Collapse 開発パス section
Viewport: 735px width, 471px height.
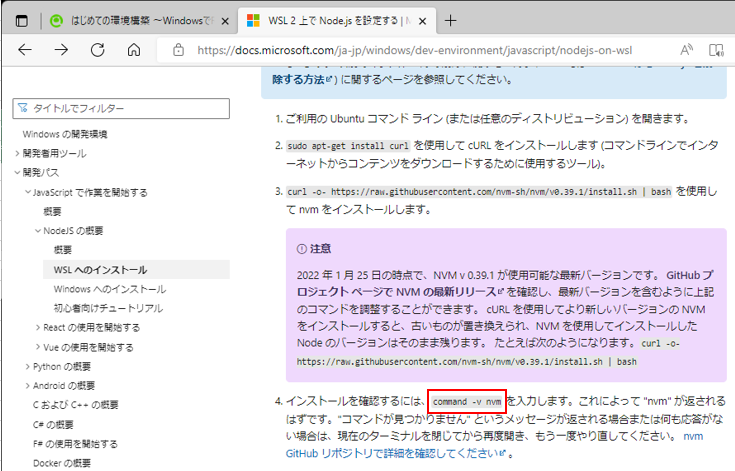tap(17, 172)
